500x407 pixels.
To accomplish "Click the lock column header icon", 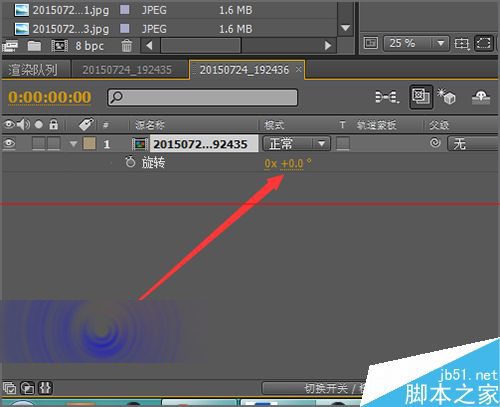I will click(x=53, y=125).
